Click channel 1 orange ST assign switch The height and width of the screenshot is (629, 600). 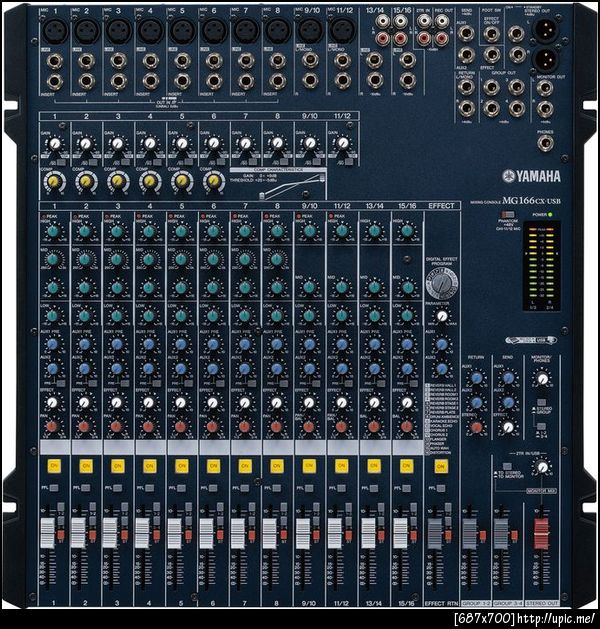pos(61,535)
